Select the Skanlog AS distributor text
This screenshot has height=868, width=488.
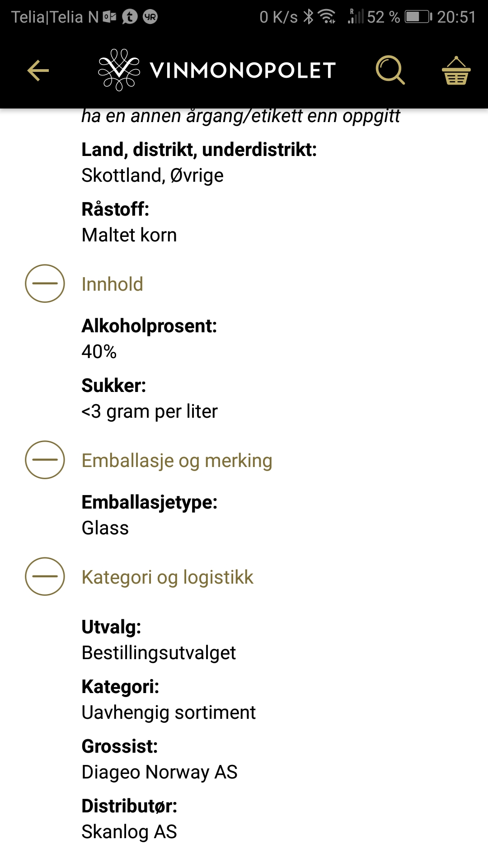129,832
